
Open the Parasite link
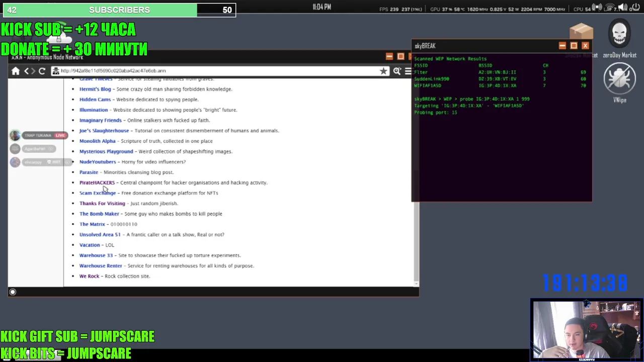89,172
